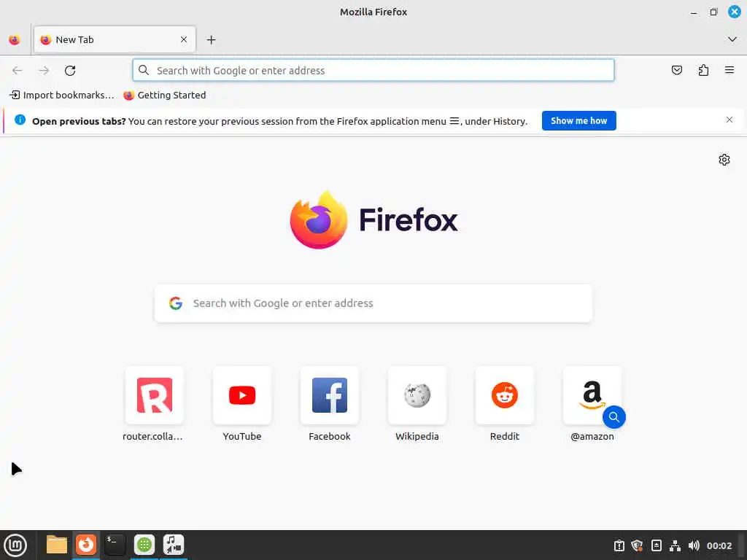Open the file manager from taskbar
This screenshot has width=747, height=560.
pos(57,545)
